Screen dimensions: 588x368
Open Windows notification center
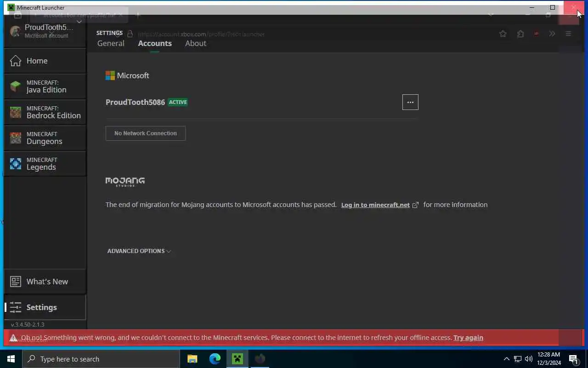pos(574,359)
